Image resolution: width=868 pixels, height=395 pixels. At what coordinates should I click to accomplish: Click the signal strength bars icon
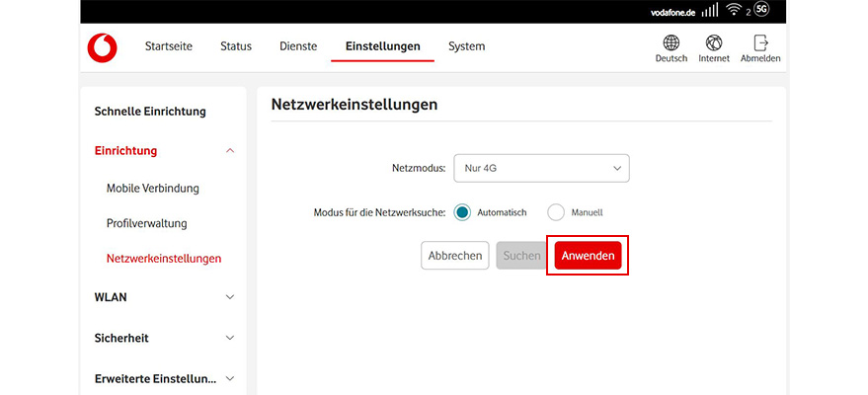[x=710, y=11]
